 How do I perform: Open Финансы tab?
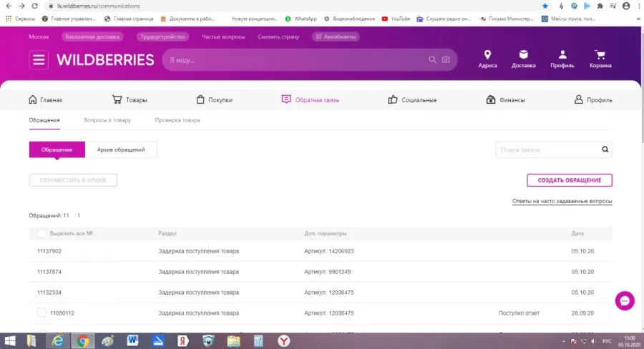pyautogui.click(x=505, y=100)
